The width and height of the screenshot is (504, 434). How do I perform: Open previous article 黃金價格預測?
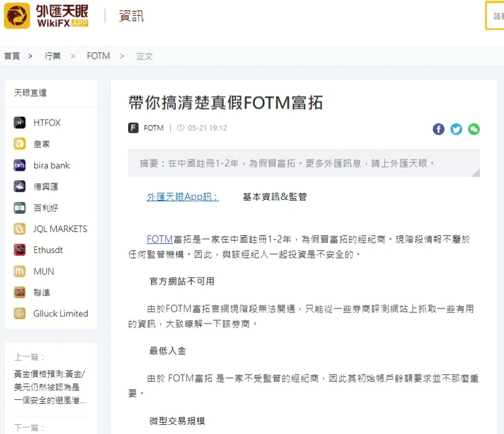point(50,387)
